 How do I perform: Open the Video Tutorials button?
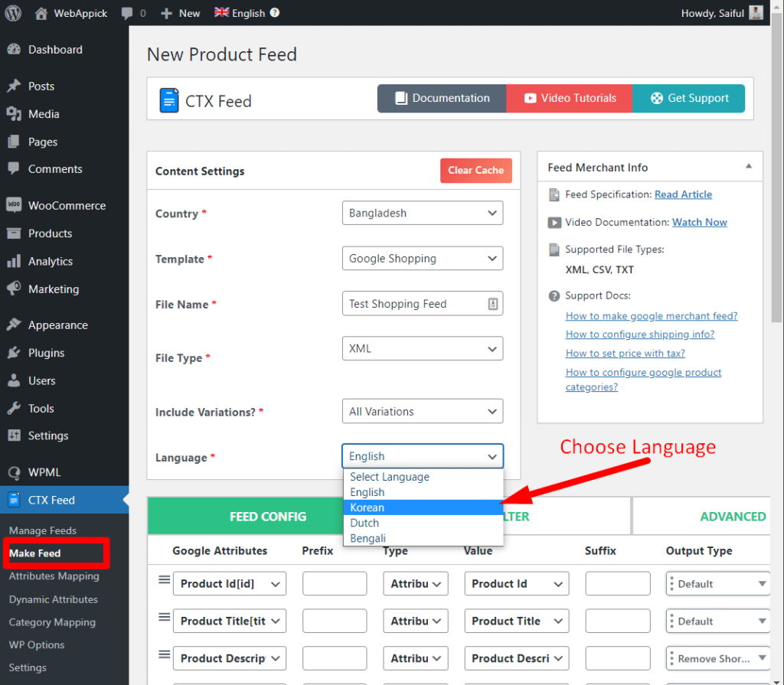tap(570, 98)
